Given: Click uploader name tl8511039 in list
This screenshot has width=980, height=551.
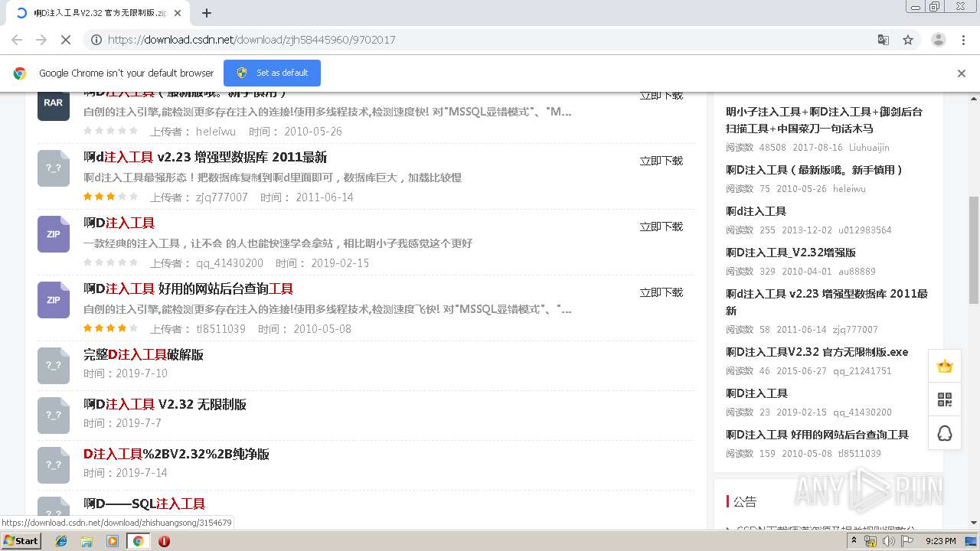Looking at the screenshot, I should pyautogui.click(x=220, y=329).
